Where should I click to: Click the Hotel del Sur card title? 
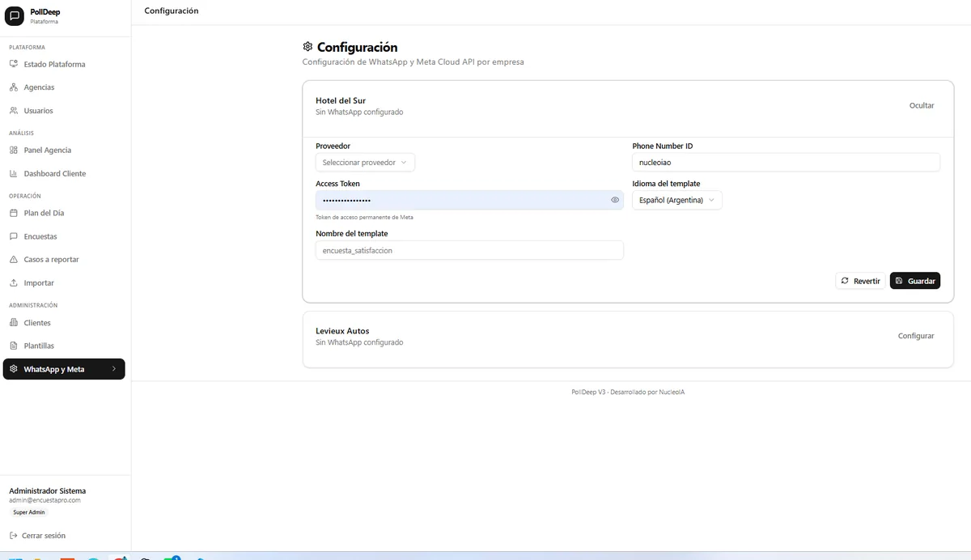341,100
